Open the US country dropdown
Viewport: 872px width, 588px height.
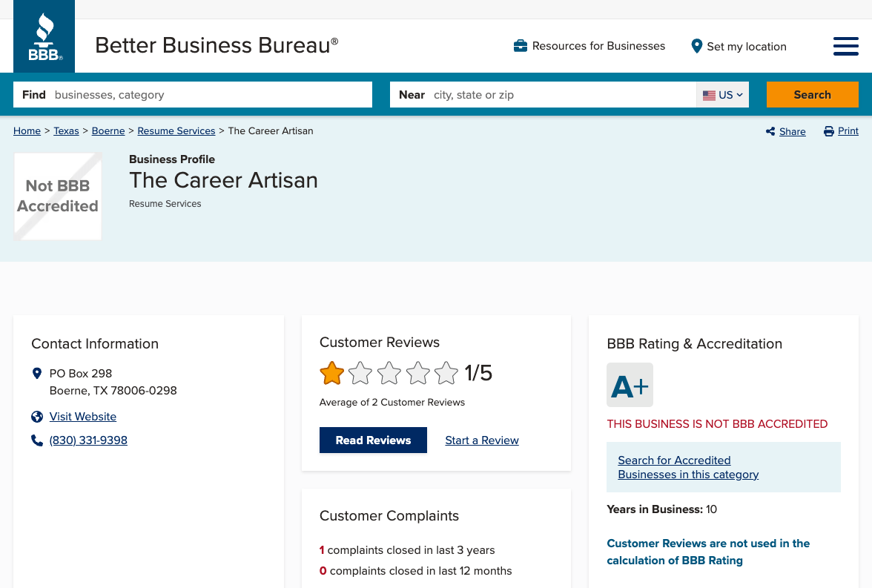722,95
